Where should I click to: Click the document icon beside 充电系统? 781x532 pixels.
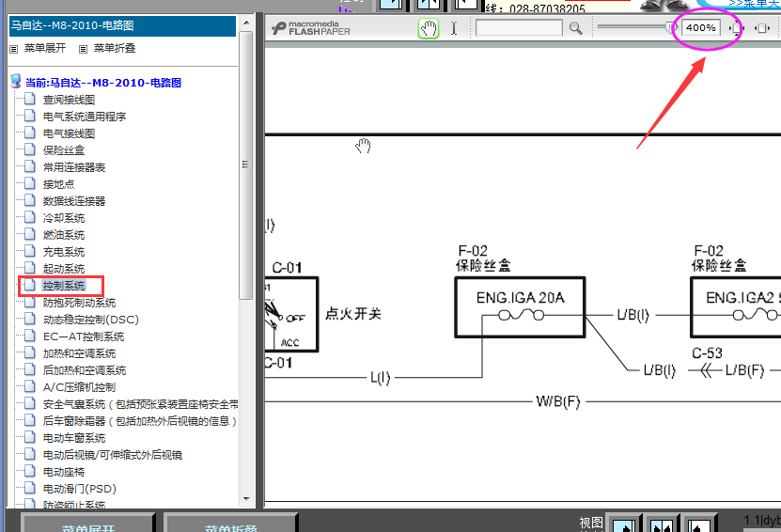(30, 251)
